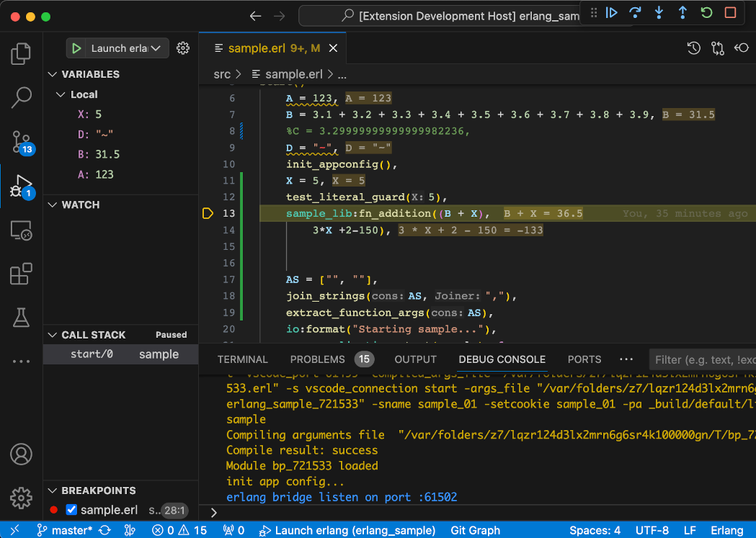Screen dimensions: 756x538
Task: Switch to the TERMINAL panel tab
Action: [x=243, y=359]
